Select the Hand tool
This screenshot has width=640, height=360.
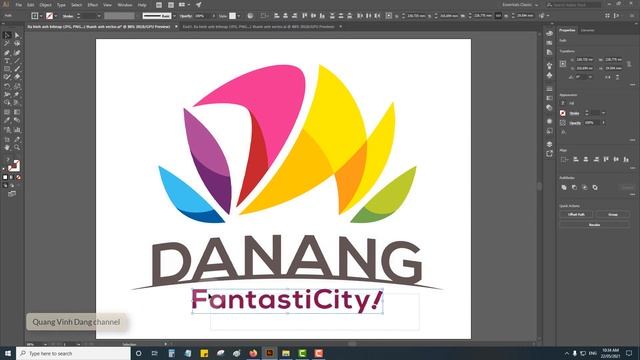click(x=7, y=147)
